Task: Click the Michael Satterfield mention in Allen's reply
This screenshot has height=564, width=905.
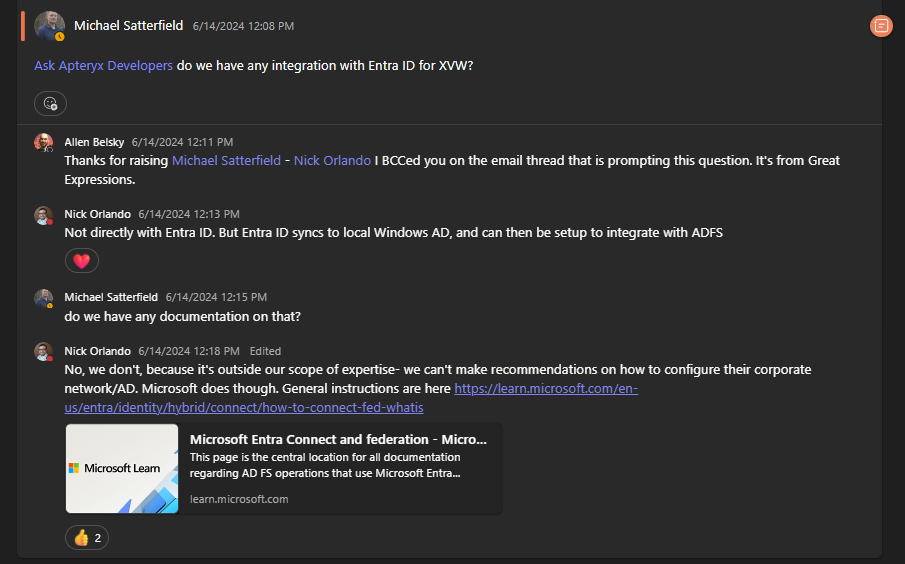Action: pyautogui.click(x=226, y=160)
